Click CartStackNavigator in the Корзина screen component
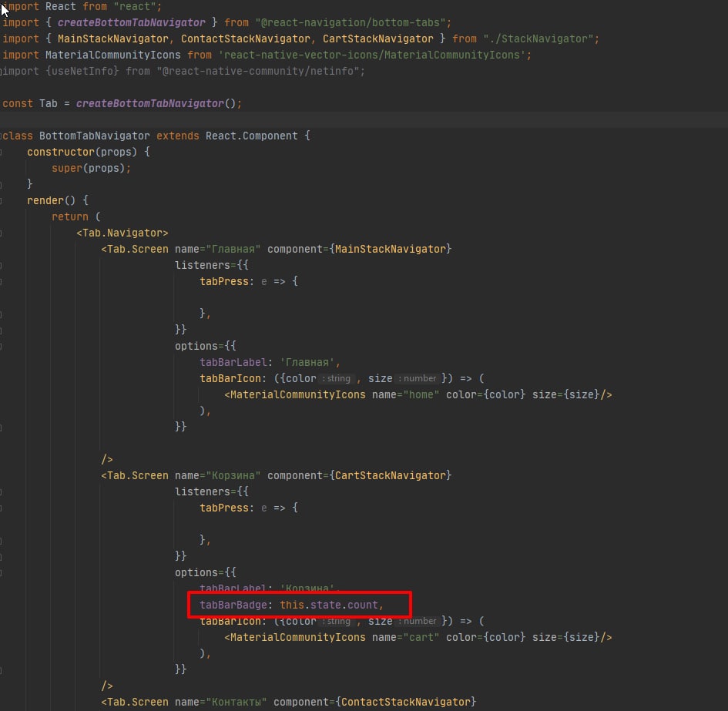 390,475
